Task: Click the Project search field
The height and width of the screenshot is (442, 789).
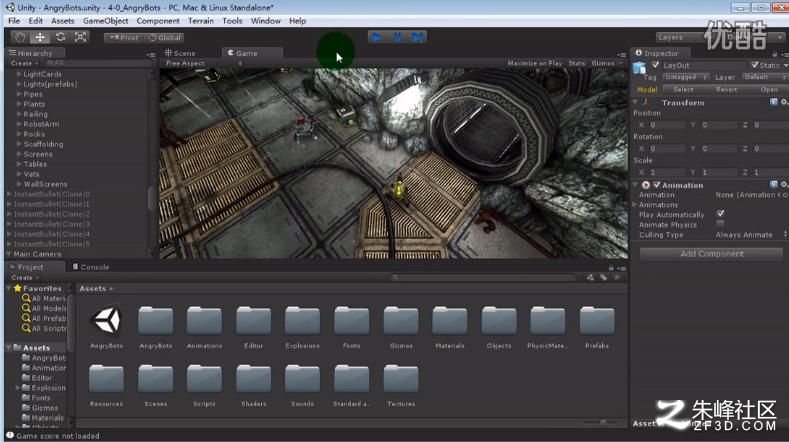Action: 483,277
